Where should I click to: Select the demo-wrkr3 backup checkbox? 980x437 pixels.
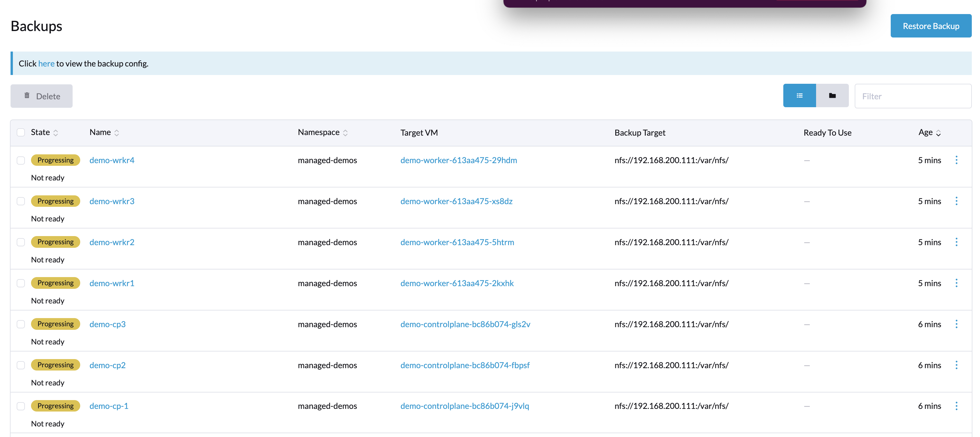coord(21,201)
